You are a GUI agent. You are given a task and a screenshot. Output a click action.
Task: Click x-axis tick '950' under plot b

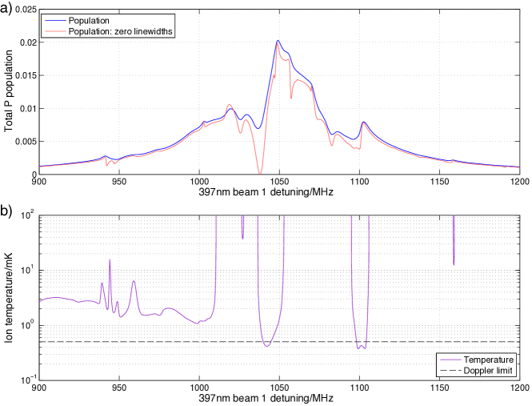[119, 388]
